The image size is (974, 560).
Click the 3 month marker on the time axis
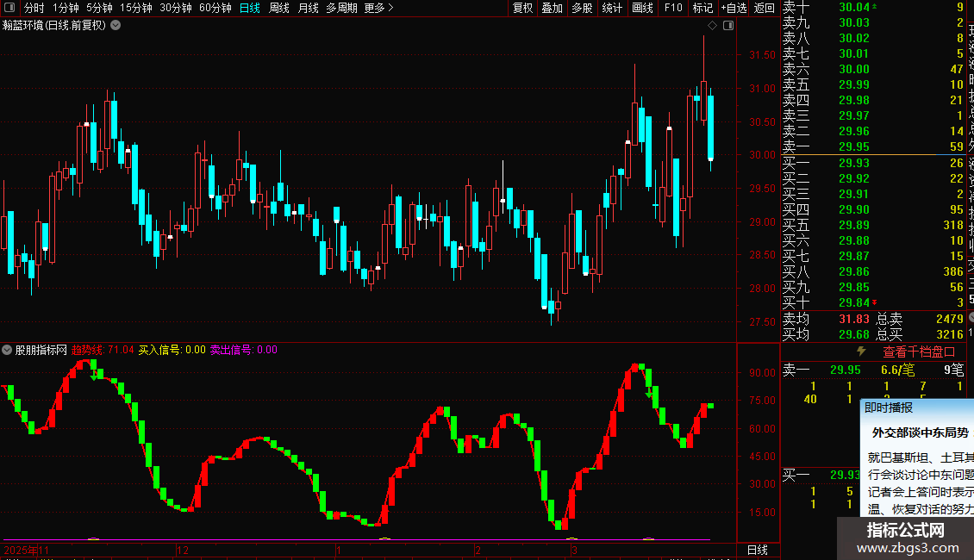point(575,550)
